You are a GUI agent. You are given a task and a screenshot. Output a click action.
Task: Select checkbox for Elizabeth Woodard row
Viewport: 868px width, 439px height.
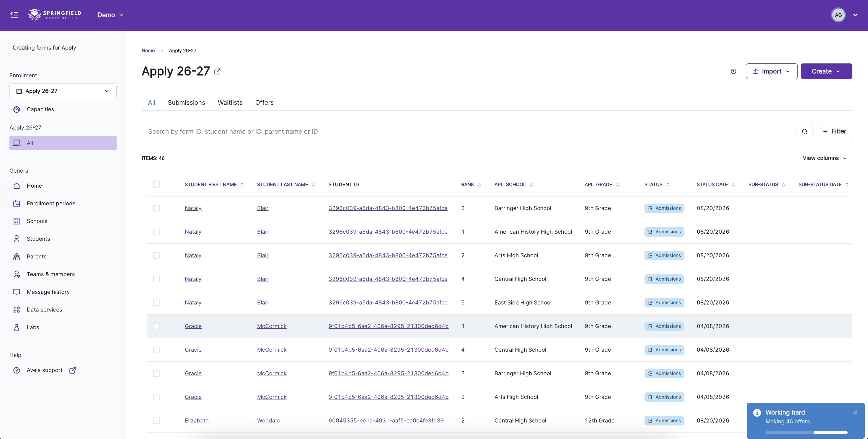[x=156, y=421]
